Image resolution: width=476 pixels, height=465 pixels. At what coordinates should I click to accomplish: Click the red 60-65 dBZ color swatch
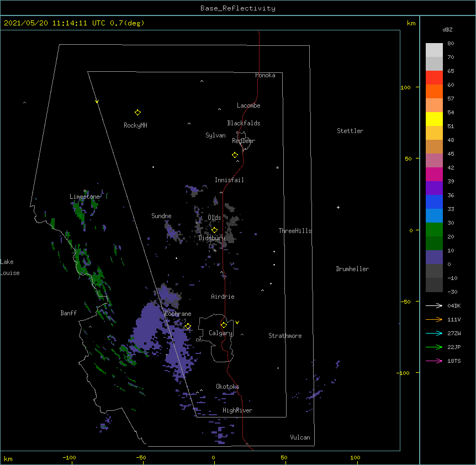point(434,78)
